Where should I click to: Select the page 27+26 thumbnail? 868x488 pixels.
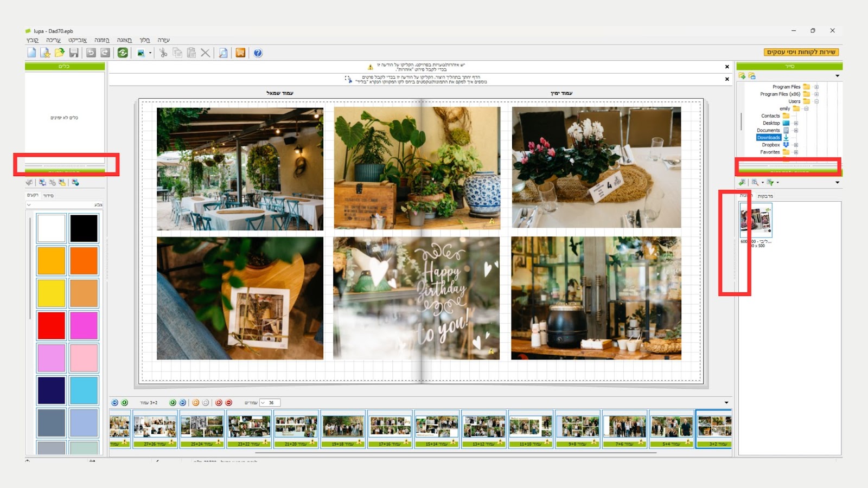click(155, 428)
